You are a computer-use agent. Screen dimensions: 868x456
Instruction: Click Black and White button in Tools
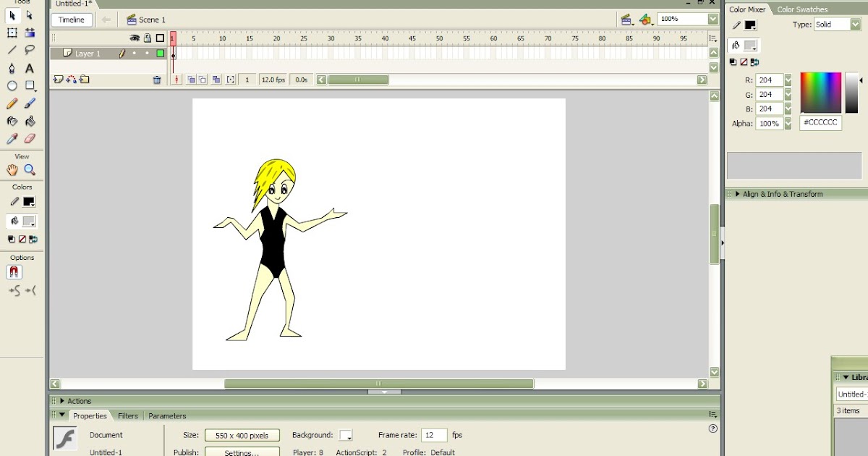click(x=12, y=239)
